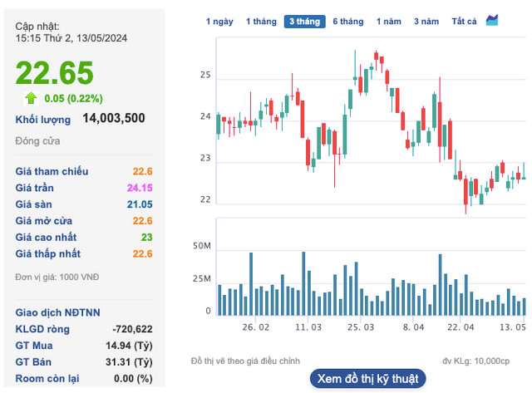The width and height of the screenshot is (532, 393).
Task: Click the area chart icon beside Tất cả
Action: pos(493,20)
